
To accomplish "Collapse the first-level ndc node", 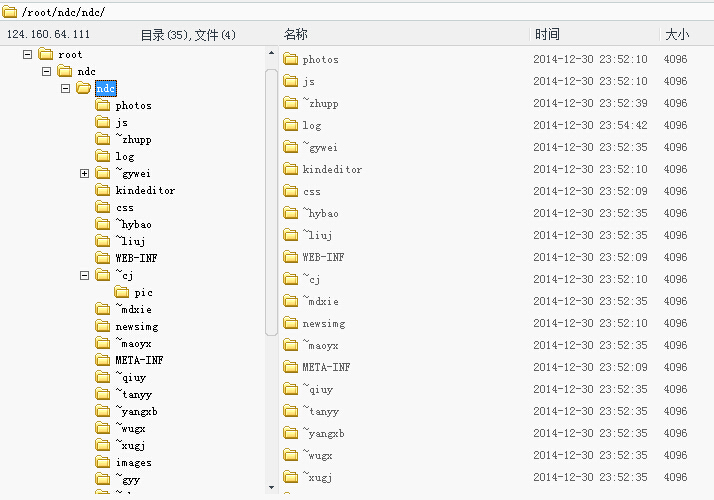I will pos(46,71).
